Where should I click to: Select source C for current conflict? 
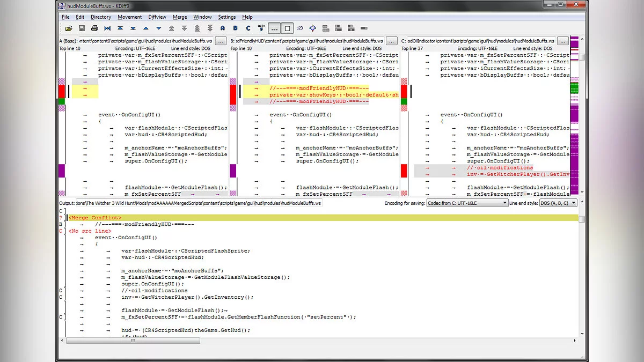248,28
